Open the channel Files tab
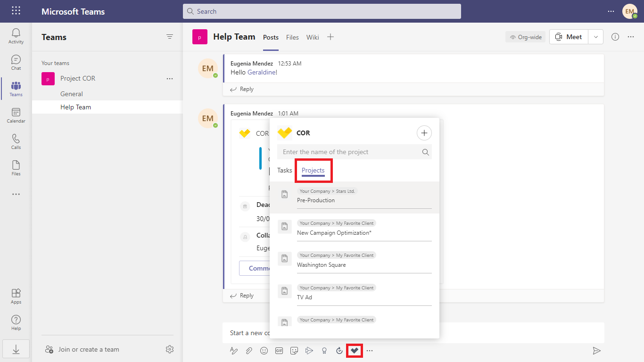The width and height of the screenshot is (644, 362). (x=292, y=37)
